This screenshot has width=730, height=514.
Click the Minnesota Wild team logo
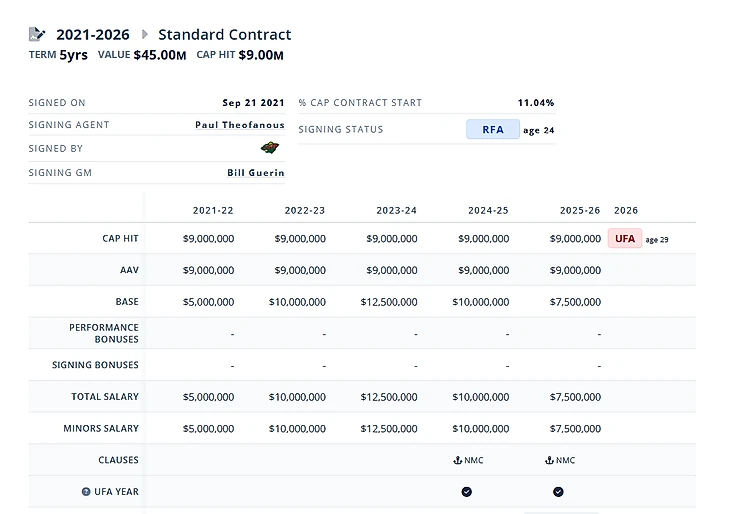point(269,148)
